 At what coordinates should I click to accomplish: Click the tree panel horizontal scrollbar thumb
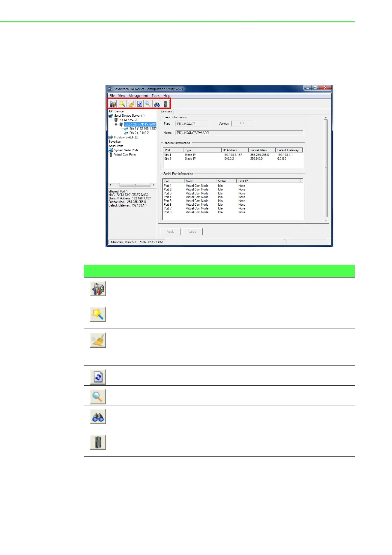point(135,185)
